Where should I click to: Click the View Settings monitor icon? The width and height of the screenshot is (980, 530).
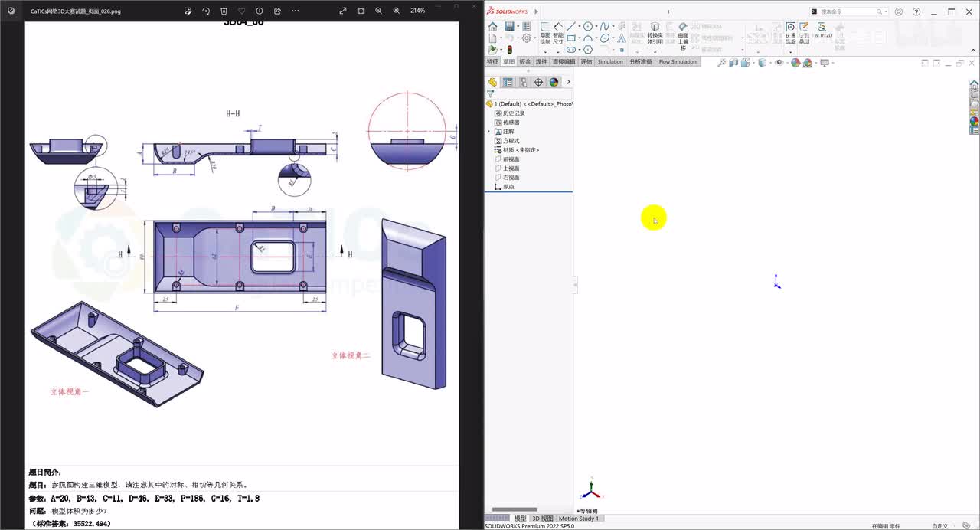click(x=825, y=63)
